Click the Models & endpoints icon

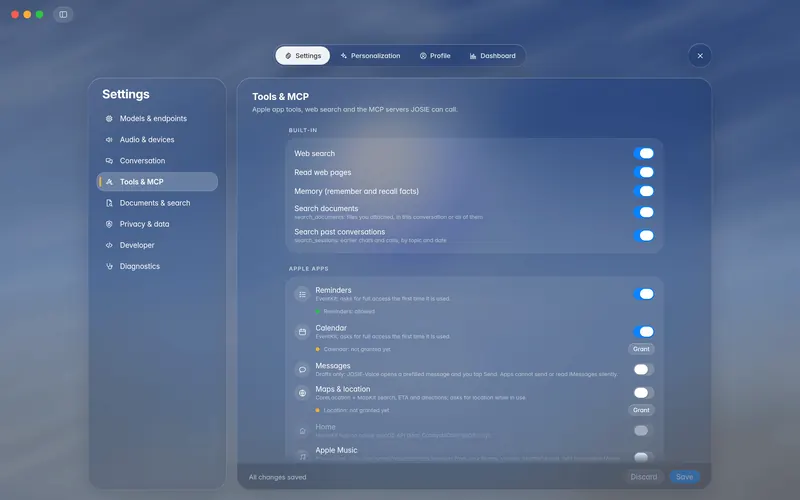click(x=109, y=118)
